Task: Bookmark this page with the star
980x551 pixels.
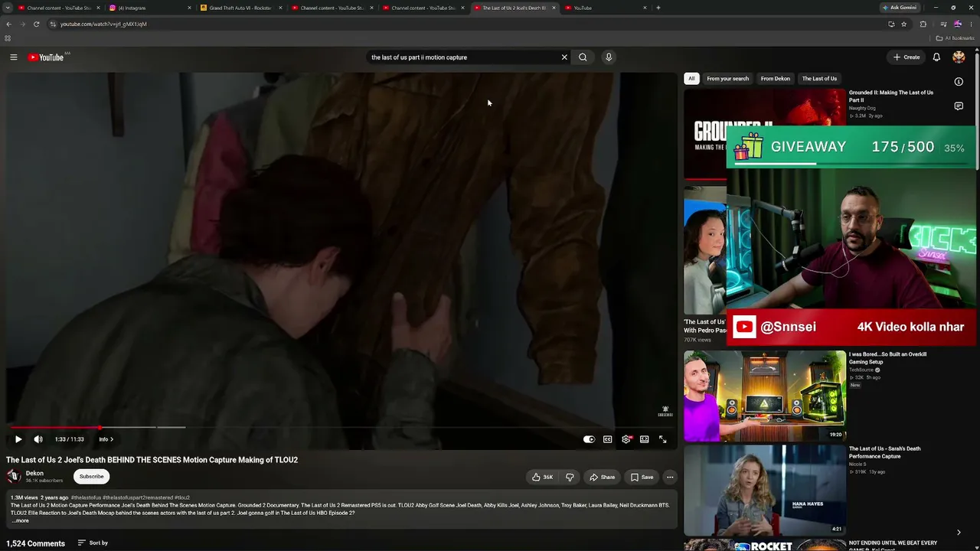Action: (903, 24)
